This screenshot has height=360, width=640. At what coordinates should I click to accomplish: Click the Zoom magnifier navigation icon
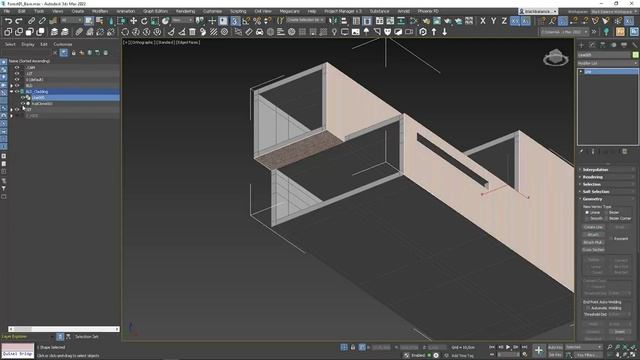coord(609,347)
